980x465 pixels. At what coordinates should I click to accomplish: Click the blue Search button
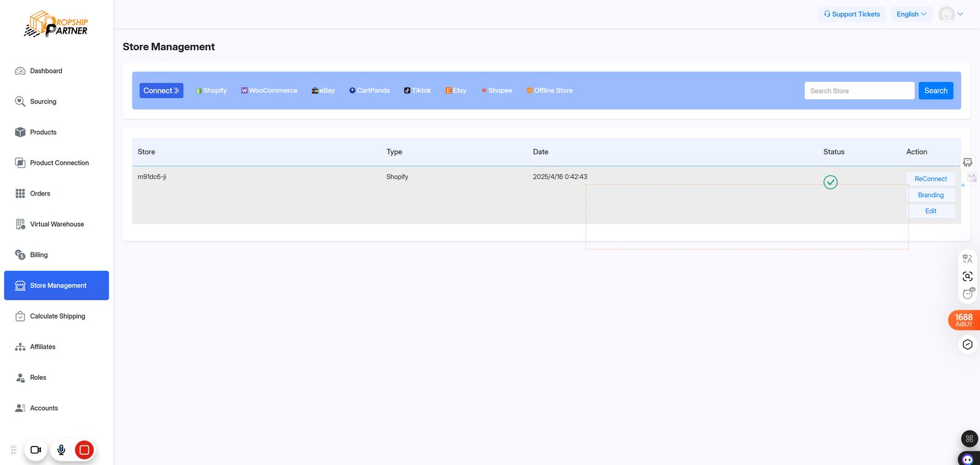936,91
